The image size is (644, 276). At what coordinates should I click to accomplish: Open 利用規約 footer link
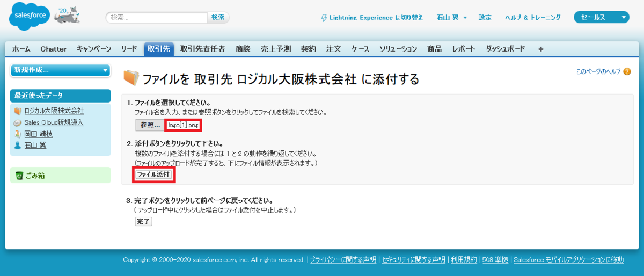[x=464, y=260]
